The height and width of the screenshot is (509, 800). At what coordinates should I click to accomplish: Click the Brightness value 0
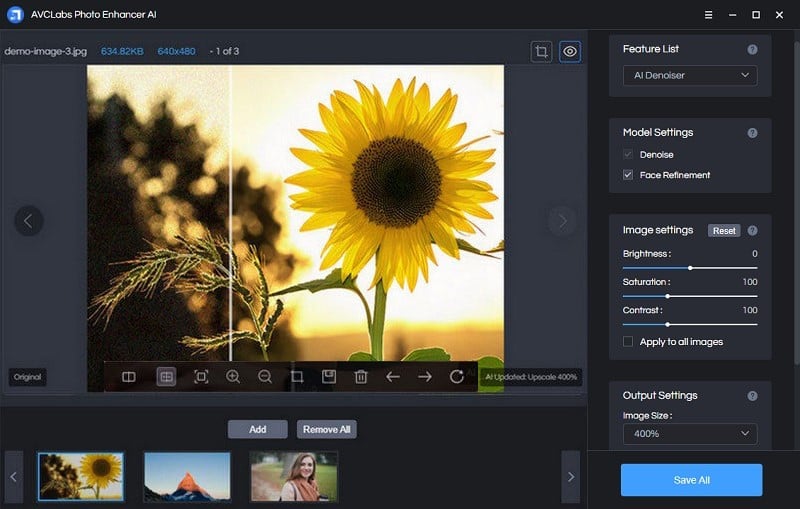point(755,253)
